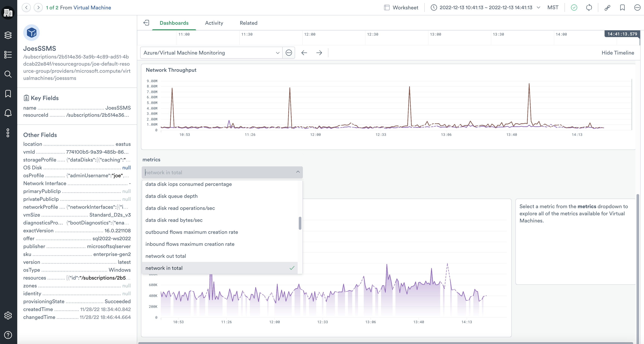Screen dimensions: 644x344
Task: Open the time range picker dropdown
Action: coord(486,7)
